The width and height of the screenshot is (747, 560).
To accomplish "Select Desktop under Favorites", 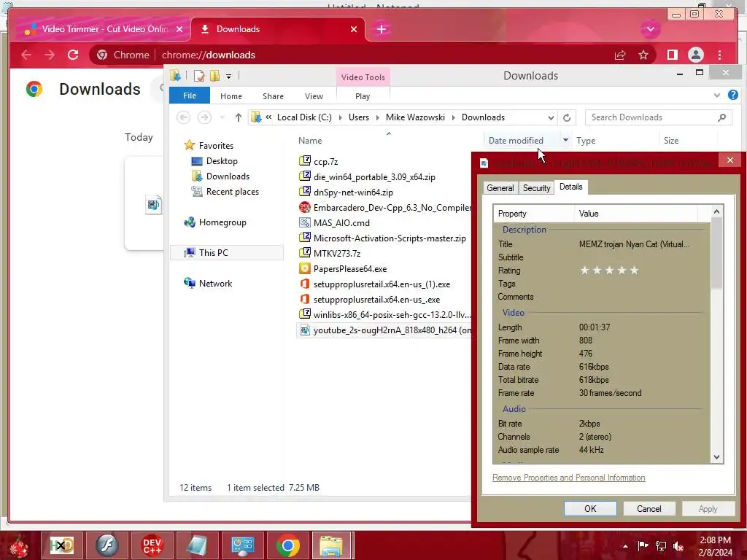I will coord(222,161).
